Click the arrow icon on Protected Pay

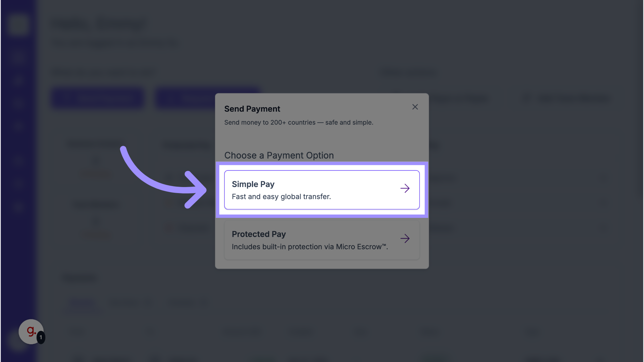click(x=405, y=239)
